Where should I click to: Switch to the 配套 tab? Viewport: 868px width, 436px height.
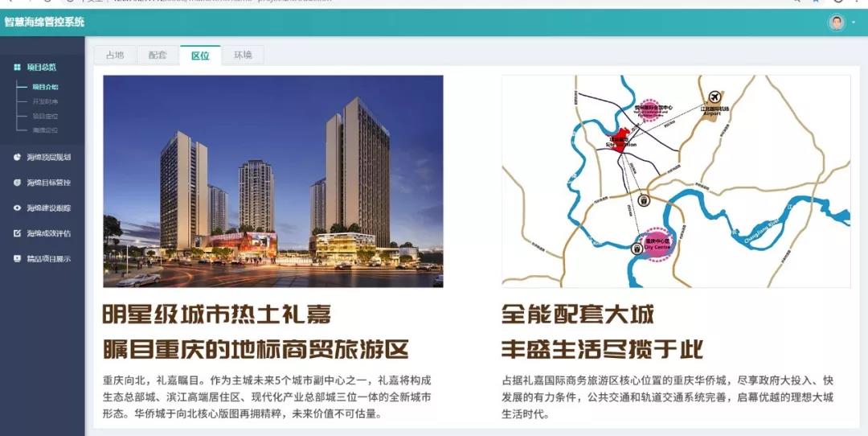(x=158, y=55)
